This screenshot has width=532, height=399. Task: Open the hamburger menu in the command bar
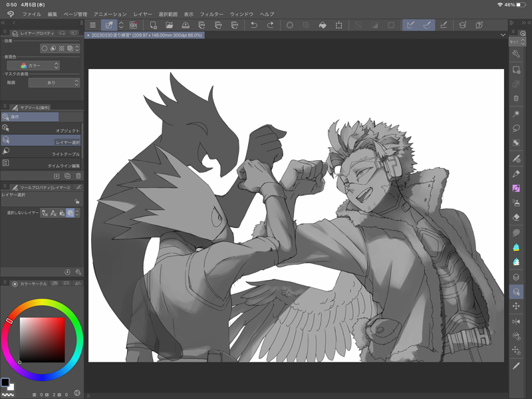point(92,25)
